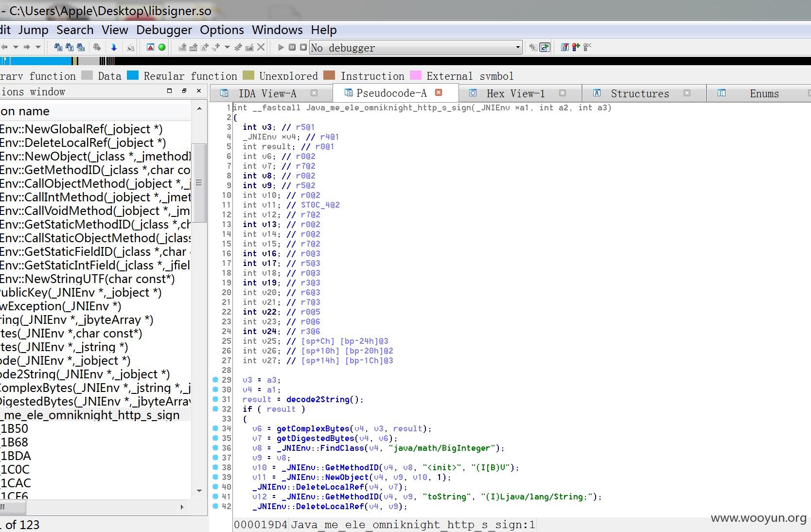Open the forward-history dropdown arrow

(x=38, y=47)
